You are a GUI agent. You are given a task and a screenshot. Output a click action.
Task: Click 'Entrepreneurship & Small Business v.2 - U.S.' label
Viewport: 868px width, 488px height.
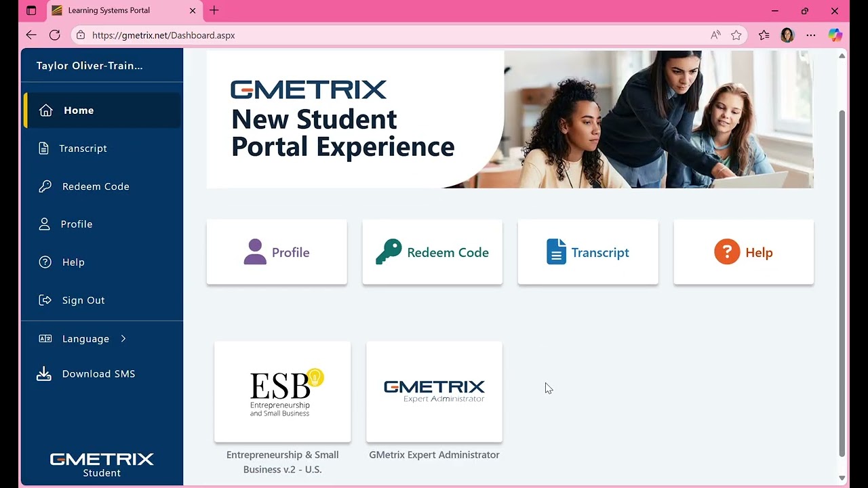tap(283, 462)
